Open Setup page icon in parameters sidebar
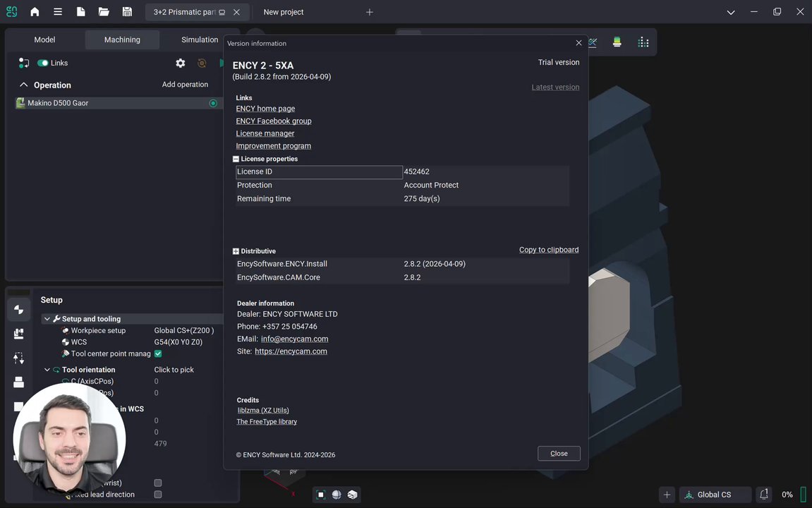 (x=18, y=309)
